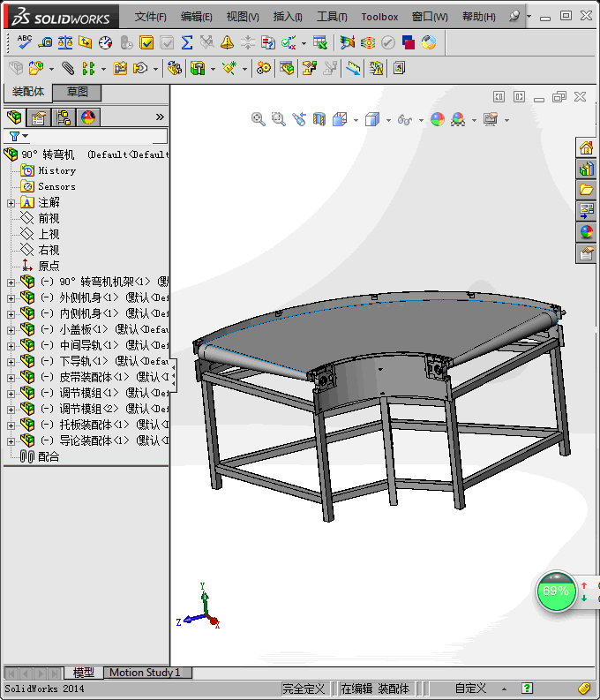
Task: Switch to the 装配体 tab
Action: [28, 92]
